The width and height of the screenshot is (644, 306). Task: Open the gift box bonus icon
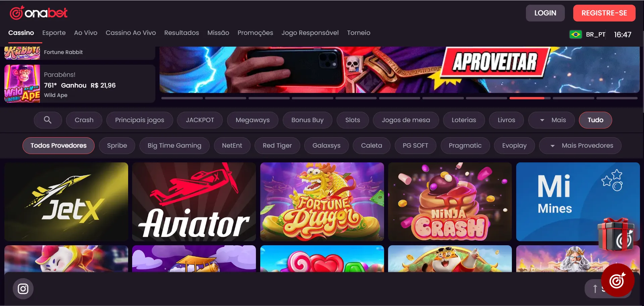[616, 234]
